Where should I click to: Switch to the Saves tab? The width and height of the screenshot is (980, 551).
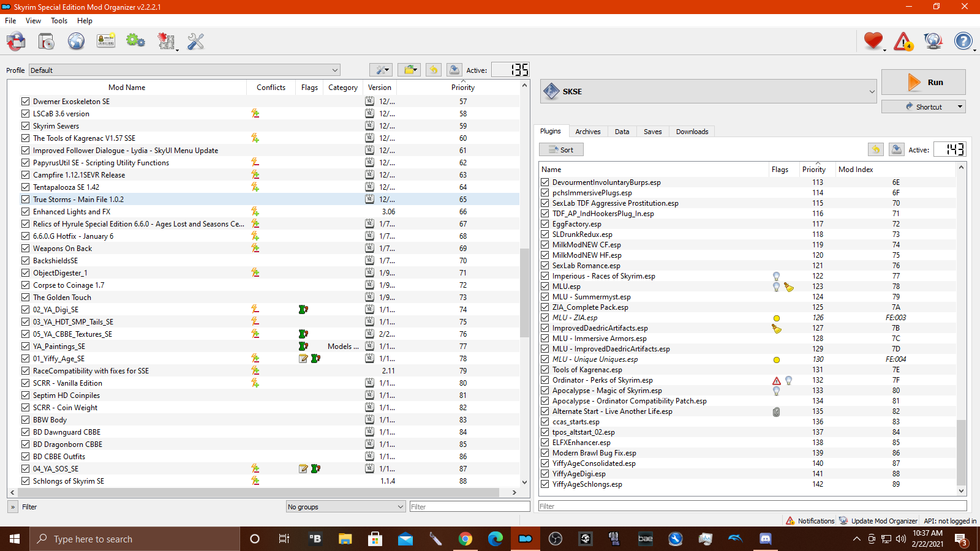click(653, 132)
